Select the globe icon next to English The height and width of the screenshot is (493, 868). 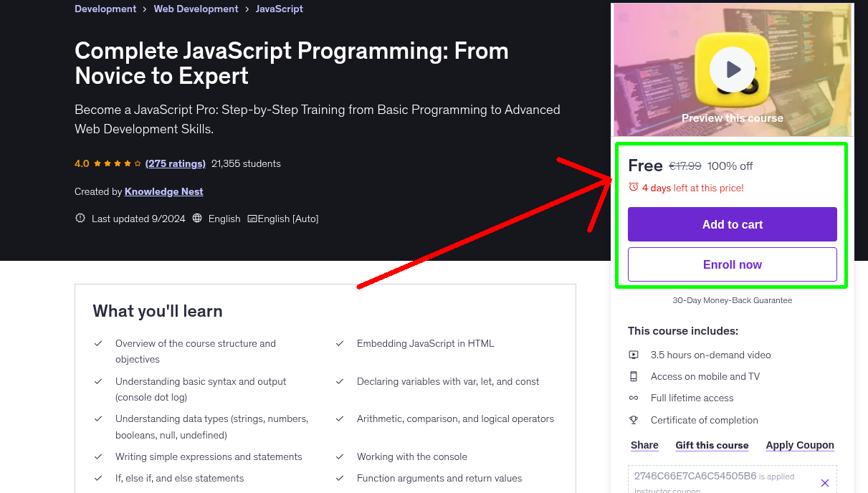tap(197, 219)
